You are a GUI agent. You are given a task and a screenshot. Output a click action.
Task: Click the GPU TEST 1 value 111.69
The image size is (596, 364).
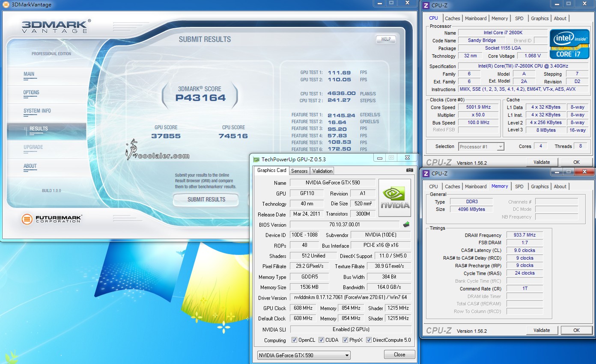(339, 73)
